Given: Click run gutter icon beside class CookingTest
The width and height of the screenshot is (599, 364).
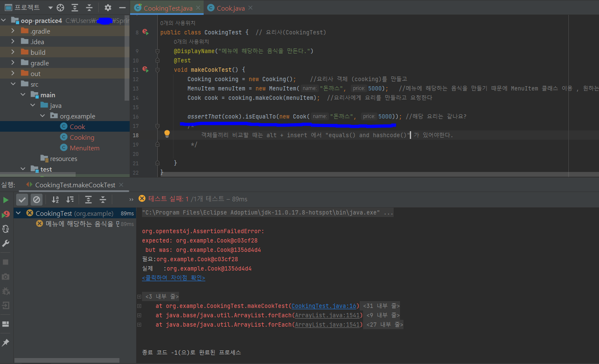Looking at the screenshot, I should click(145, 32).
